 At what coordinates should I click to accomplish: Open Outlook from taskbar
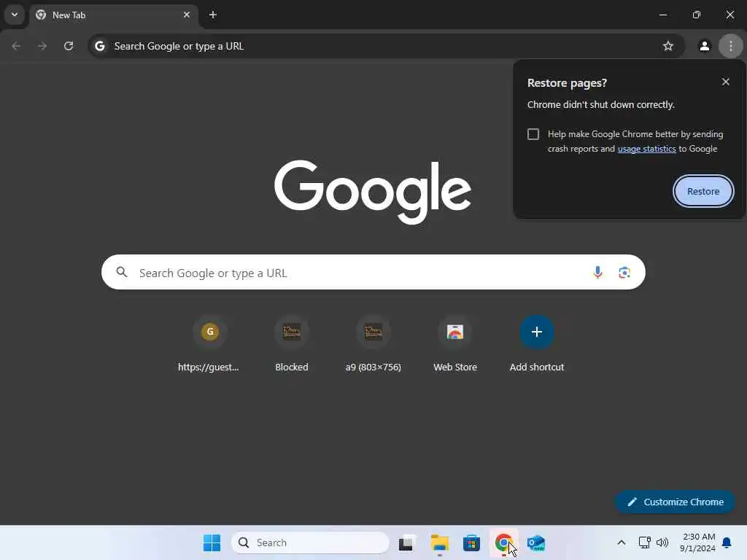click(536, 542)
